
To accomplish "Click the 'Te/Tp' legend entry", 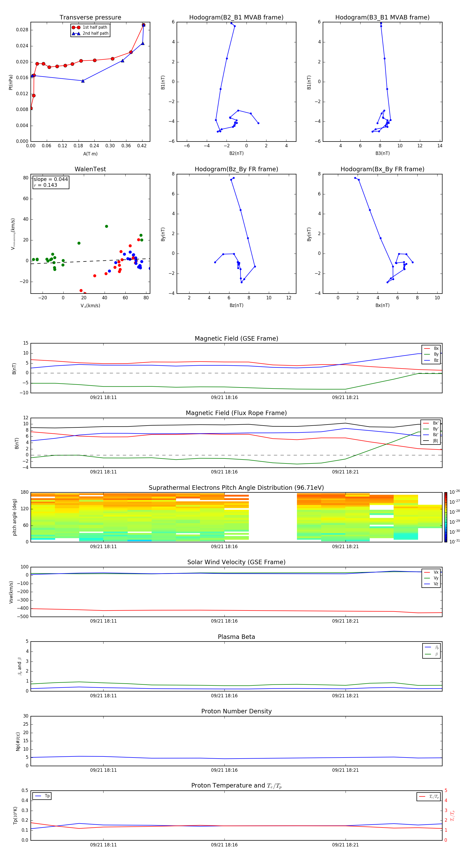I will pyautogui.click(x=429, y=796).
